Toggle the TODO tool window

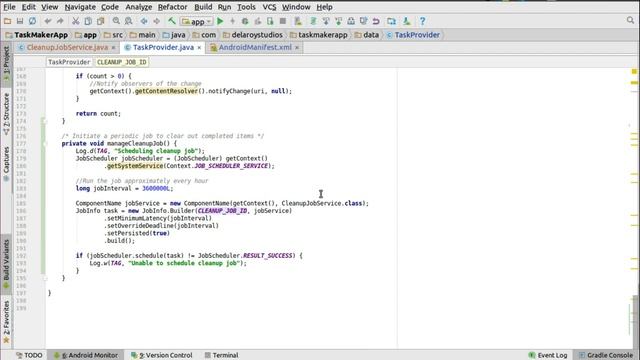29,355
